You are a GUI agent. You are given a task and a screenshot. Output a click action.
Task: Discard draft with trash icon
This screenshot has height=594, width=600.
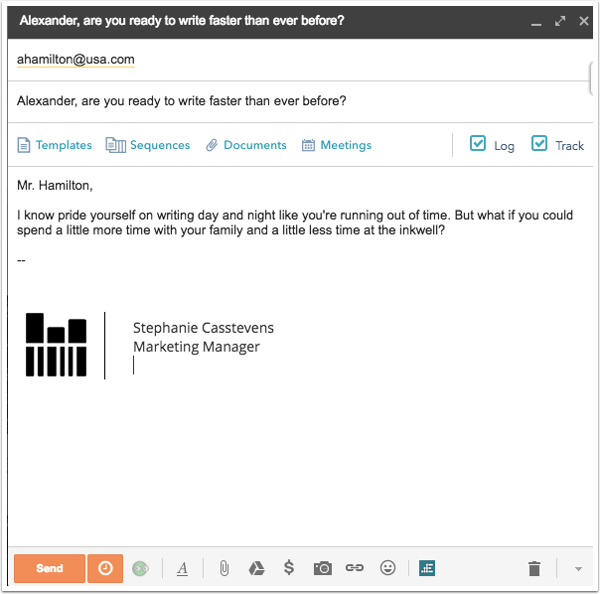[x=534, y=568]
